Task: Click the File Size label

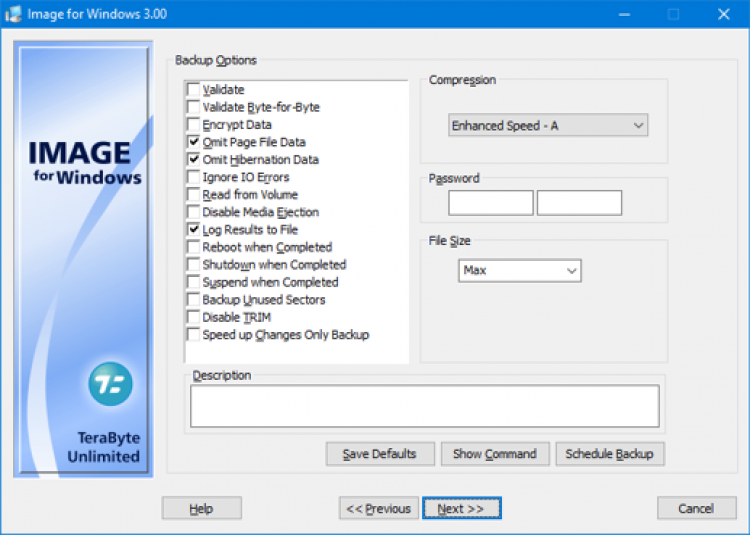Action: [449, 240]
